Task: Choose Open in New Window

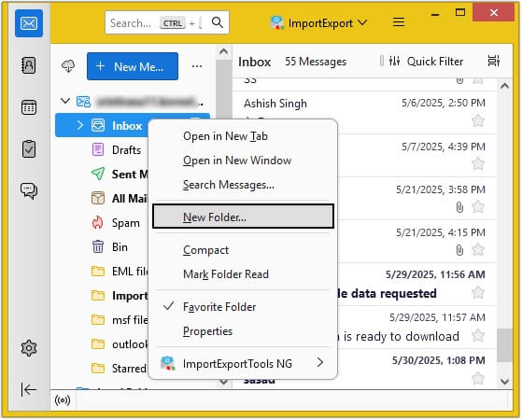Action: (x=243, y=161)
